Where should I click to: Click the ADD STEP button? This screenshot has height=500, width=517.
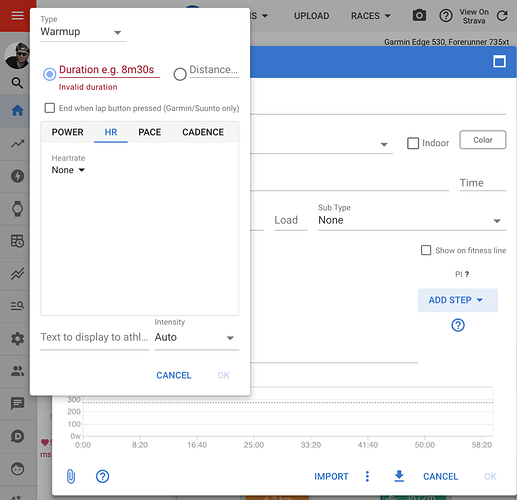point(458,300)
